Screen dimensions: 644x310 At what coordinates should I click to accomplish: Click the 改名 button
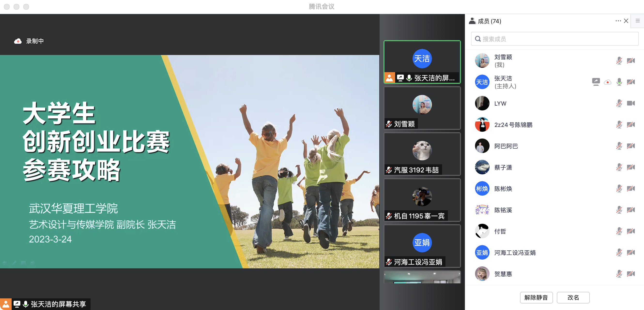pos(573,297)
